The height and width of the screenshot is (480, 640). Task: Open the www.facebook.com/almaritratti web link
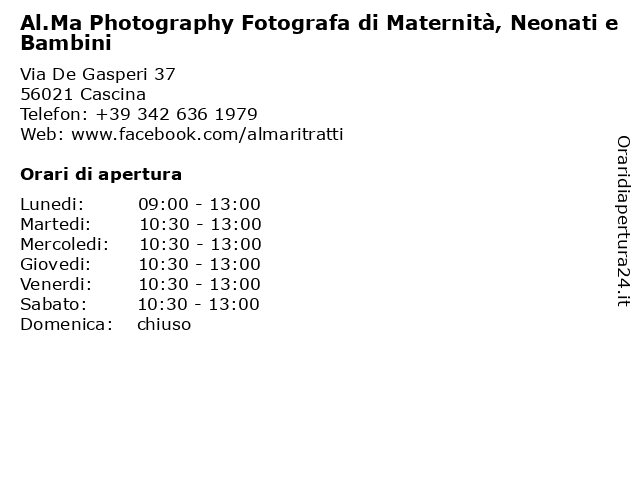tap(207, 134)
